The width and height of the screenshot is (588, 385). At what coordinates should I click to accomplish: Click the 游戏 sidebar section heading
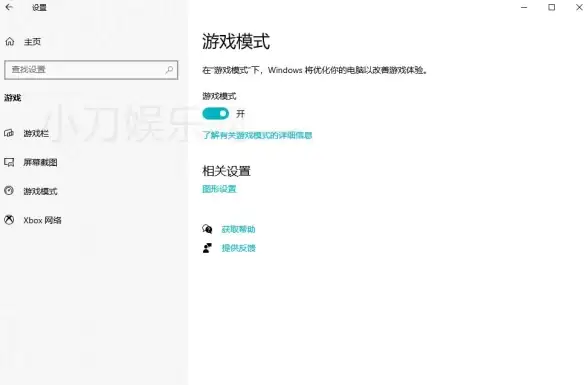[12, 98]
